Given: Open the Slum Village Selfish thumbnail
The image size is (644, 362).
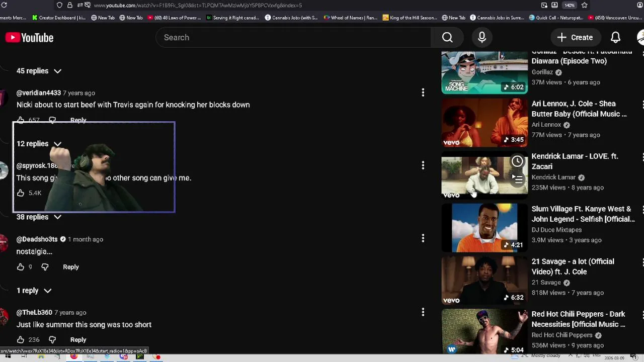Looking at the screenshot, I should pyautogui.click(x=485, y=228).
